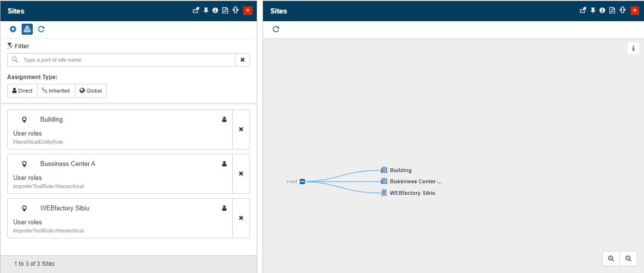Open info in left Sites panel header
644x273 pixels.
tap(215, 11)
